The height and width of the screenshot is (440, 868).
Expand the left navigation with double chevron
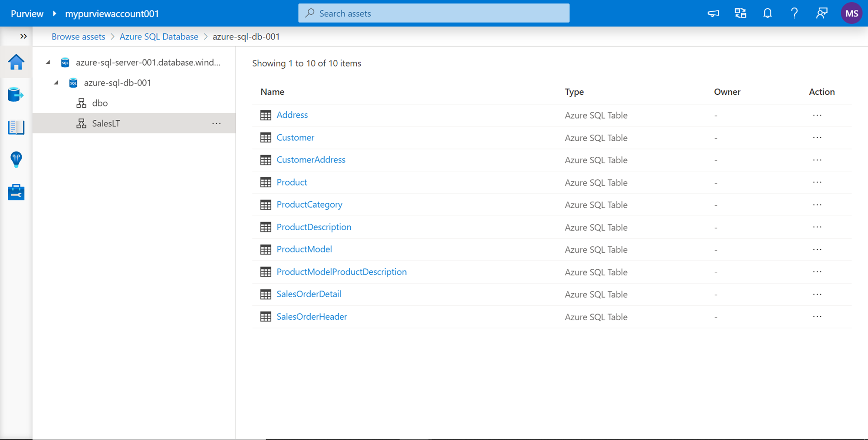pos(23,36)
